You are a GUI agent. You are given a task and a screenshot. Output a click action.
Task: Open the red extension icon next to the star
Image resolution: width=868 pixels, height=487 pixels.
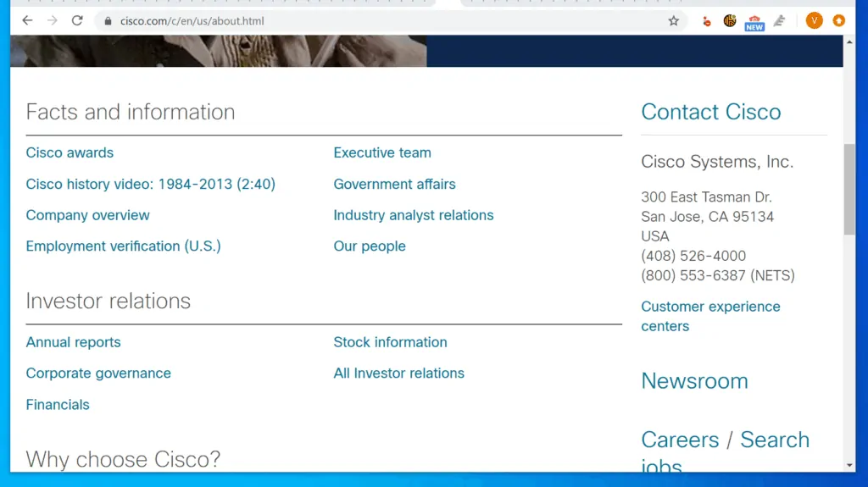coord(706,21)
